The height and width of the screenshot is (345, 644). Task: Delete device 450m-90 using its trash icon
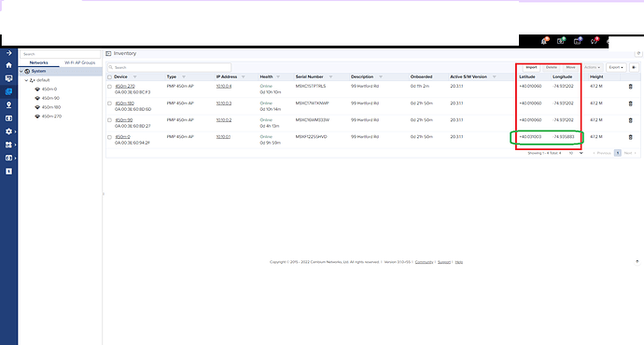coord(630,120)
